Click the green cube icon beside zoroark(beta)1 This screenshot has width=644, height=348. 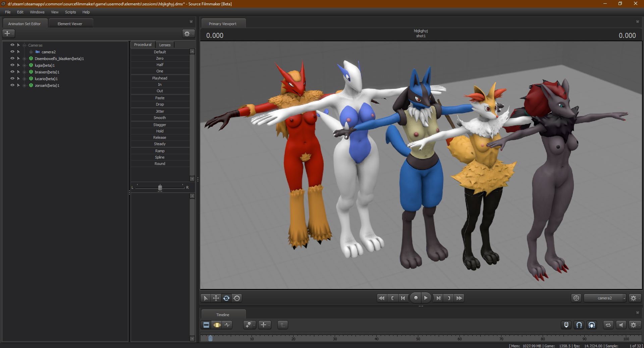click(31, 85)
